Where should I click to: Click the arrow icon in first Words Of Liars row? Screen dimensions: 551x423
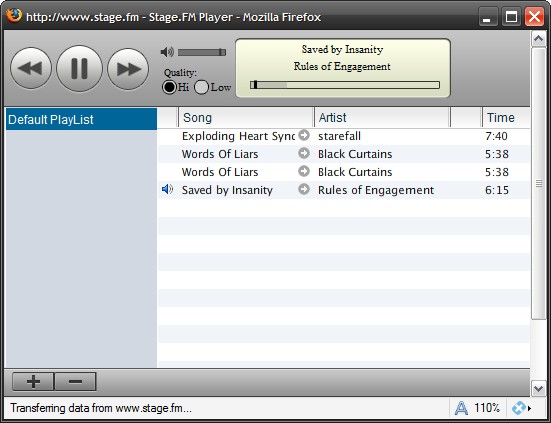tap(304, 153)
